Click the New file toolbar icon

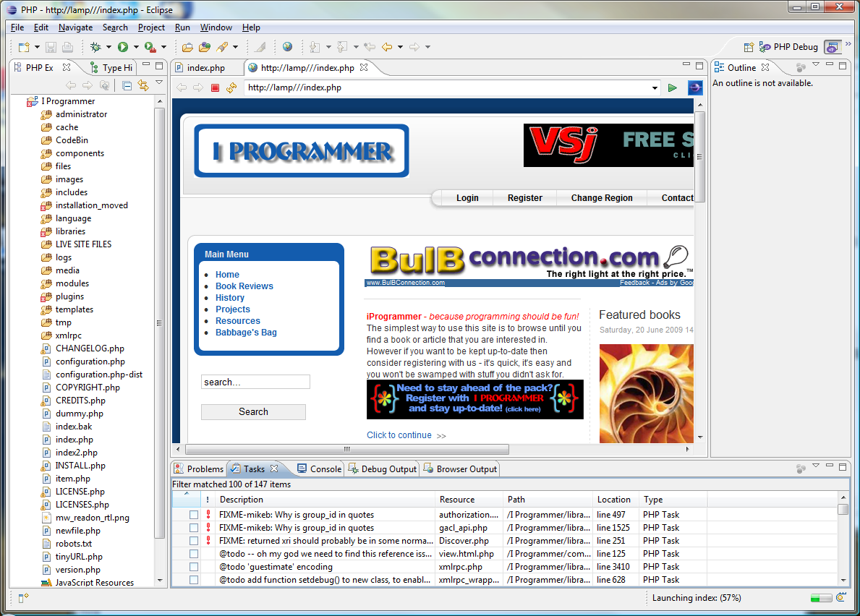pyautogui.click(x=24, y=47)
